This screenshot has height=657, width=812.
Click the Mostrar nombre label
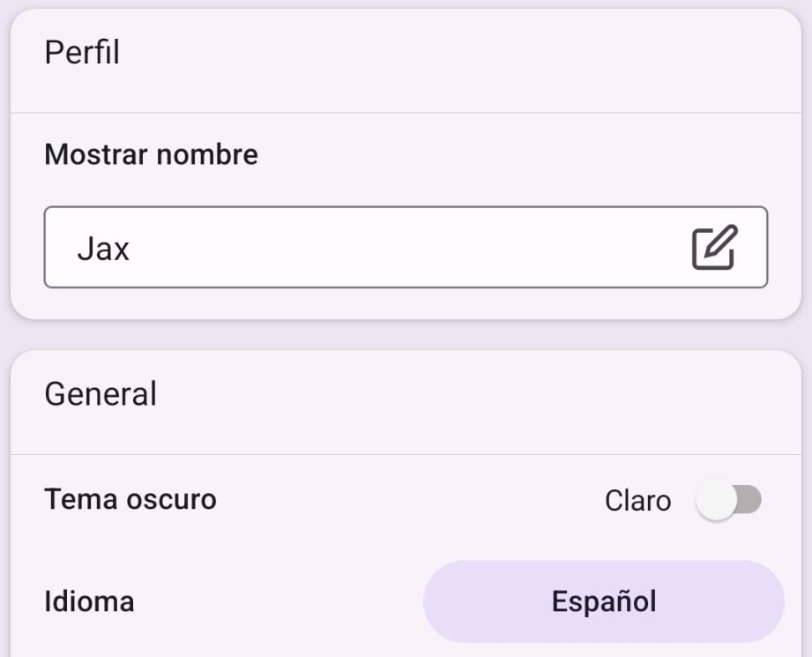[150, 153]
